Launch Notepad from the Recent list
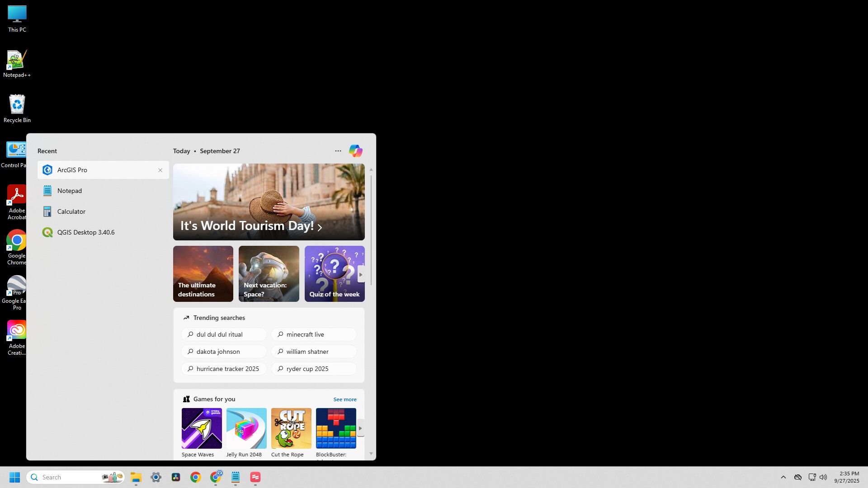Image resolution: width=868 pixels, height=488 pixels. 70,191
